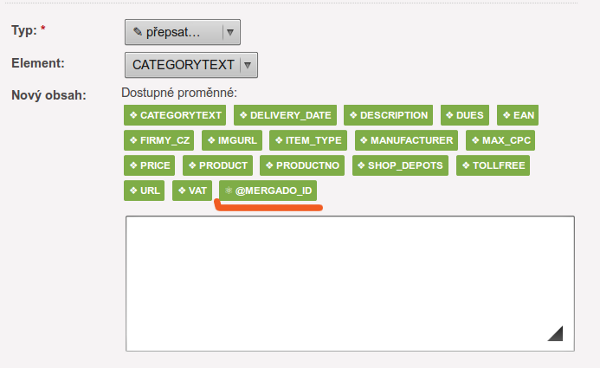Expand the Element CATEGORYTEXT dropdown arrow
Image resolution: width=600 pixels, height=368 pixels.
pos(248,65)
